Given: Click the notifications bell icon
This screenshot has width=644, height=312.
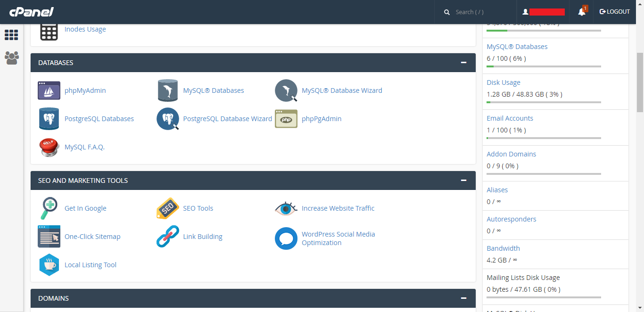Looking at the screenshot, I should pyautogui.click(x=582, y=12).
